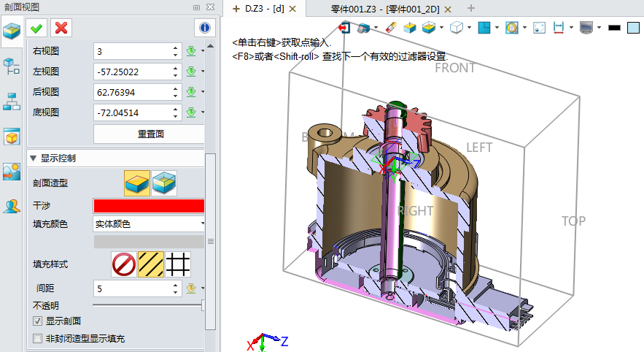Select crosshatch grid fill style

coord(178,264)
